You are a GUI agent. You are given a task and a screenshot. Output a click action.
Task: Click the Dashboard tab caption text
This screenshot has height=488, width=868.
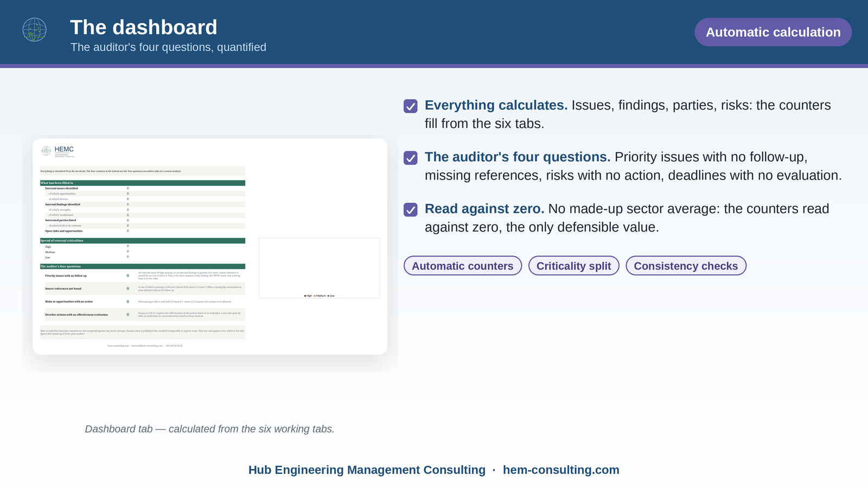click(210, 429)
